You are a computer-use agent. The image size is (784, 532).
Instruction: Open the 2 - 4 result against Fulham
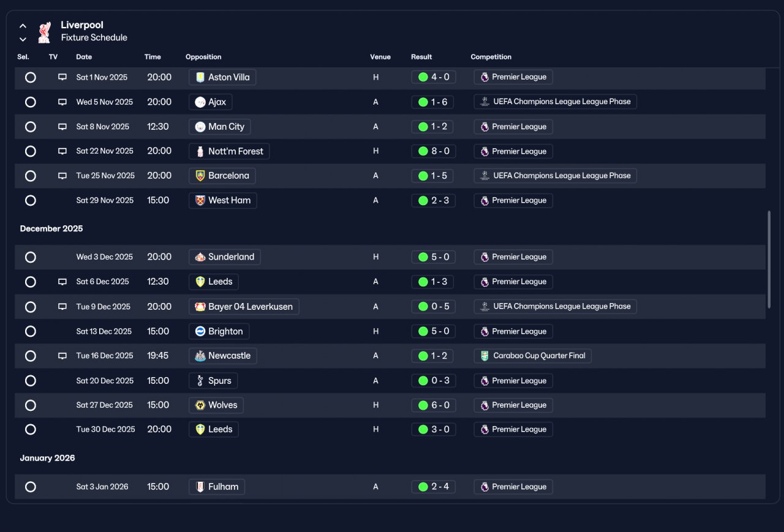pyautogui.click(x=433, y=487)
